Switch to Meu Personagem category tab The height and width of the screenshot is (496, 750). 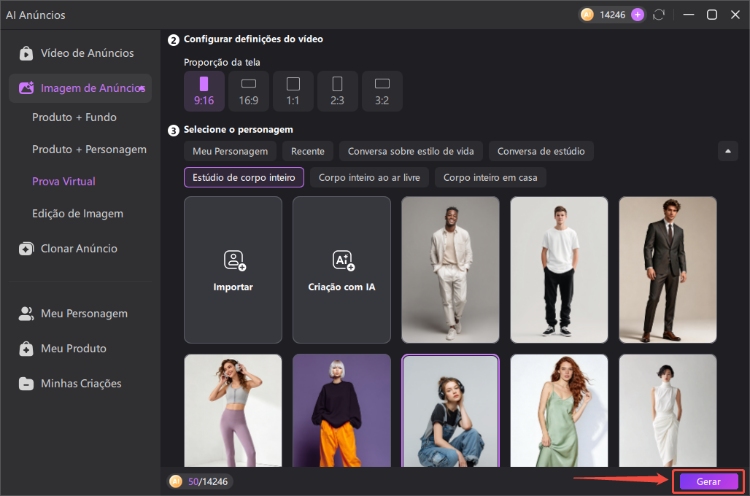click(230, 151)
